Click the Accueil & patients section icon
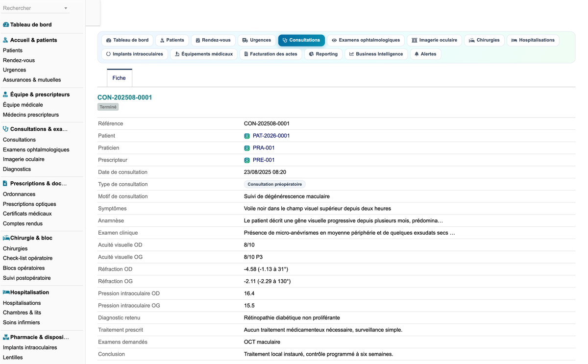 [5, 40]
